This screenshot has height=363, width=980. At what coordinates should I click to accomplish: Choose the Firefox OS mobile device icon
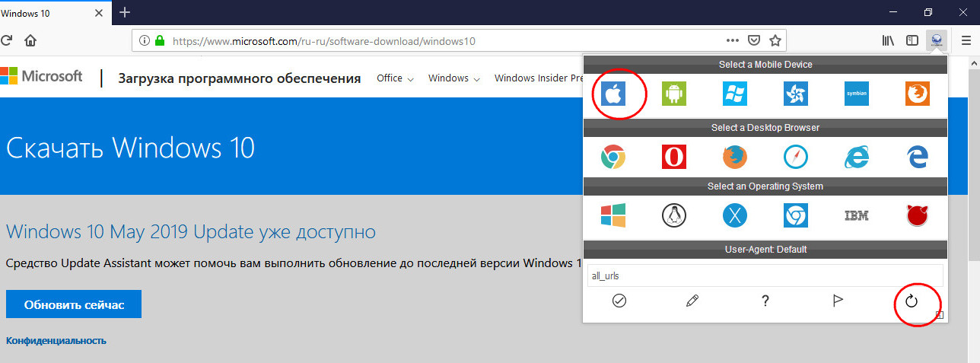918,94
